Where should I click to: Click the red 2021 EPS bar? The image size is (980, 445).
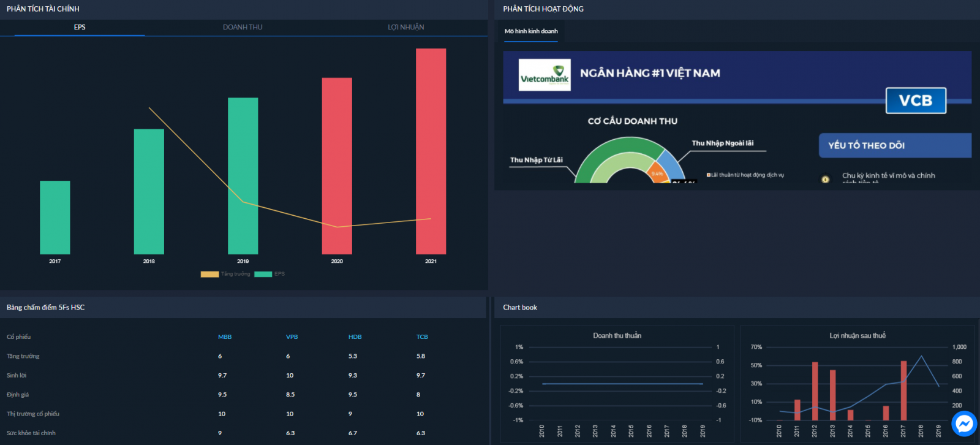pyautogui.click(x=431, y=151)
